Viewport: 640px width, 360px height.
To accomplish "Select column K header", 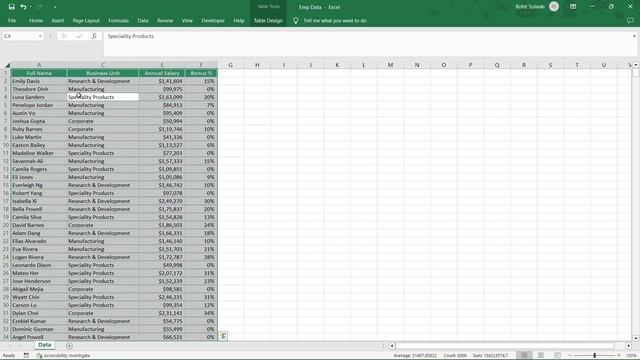I will pos(337,65).
